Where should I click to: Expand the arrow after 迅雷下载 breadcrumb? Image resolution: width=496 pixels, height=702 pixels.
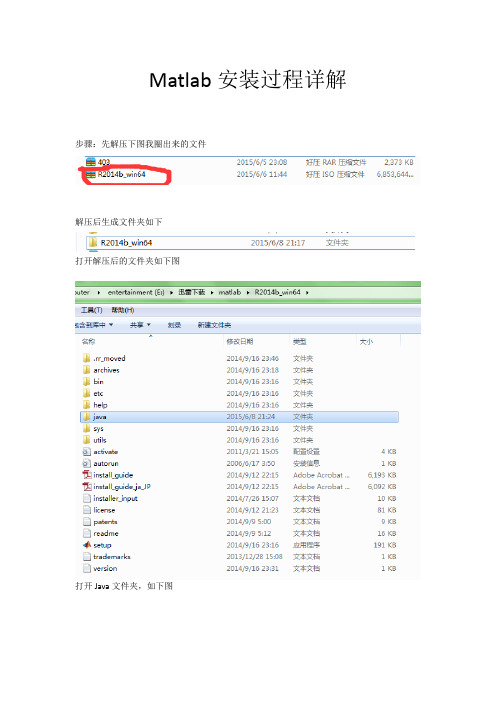212,293
